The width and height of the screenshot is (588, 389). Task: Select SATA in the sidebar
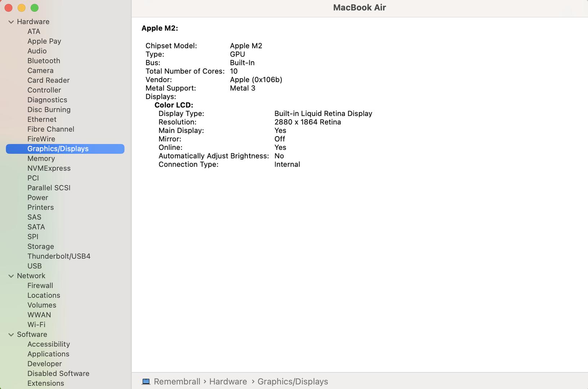(36, 227)
